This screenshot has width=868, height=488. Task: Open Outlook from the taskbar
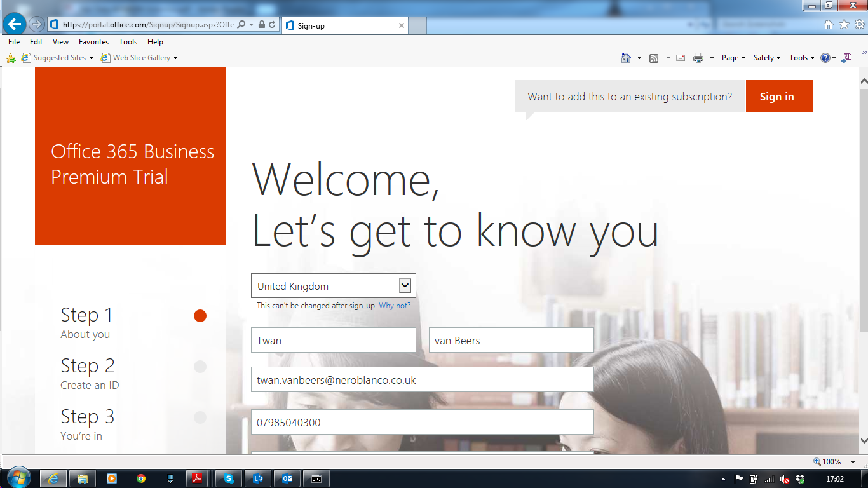coord(287,478)
